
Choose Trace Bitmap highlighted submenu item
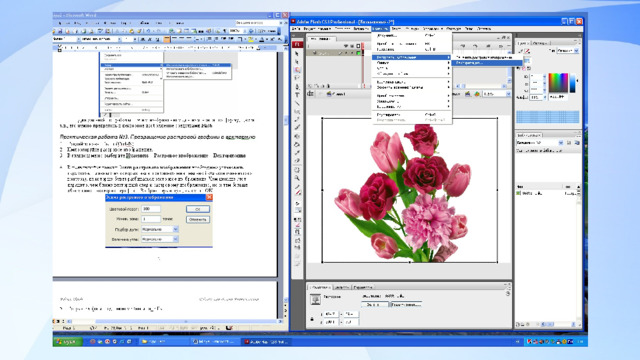[x=488, y=63]
